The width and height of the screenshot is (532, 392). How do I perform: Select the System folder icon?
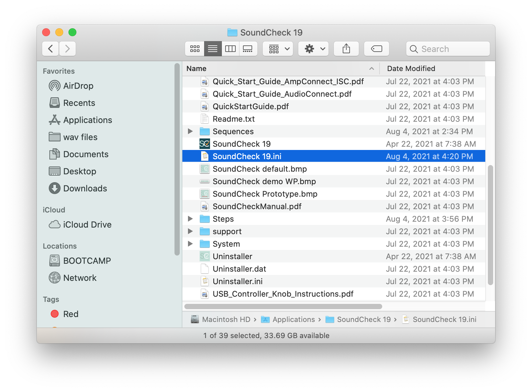205,244
